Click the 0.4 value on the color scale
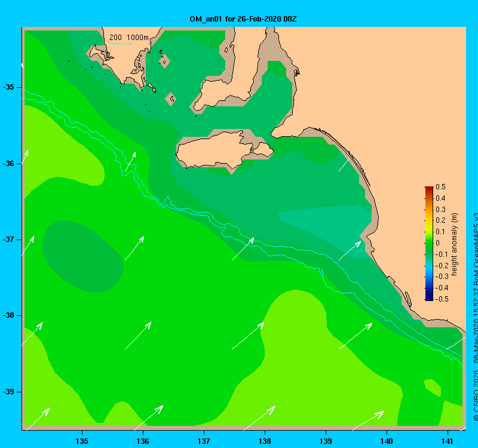Screen dimensions: 478x448 coord(440,198)
